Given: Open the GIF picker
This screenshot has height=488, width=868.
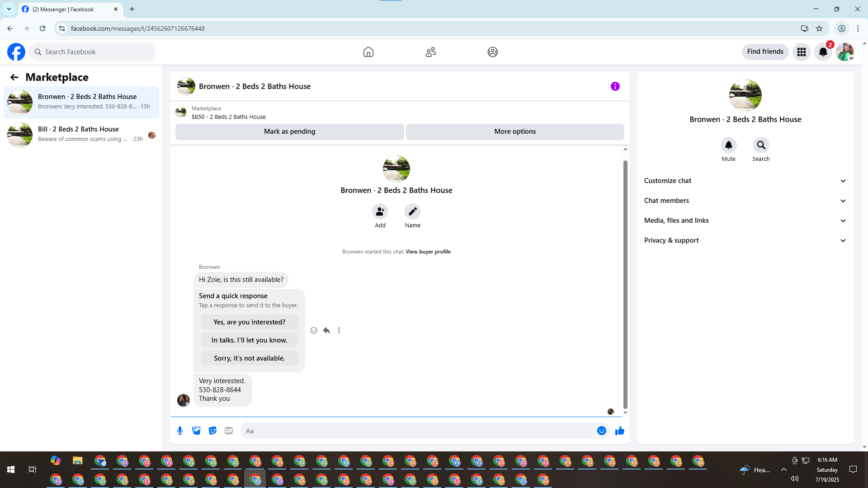Looking at the screenshot, I should (229, 431).
